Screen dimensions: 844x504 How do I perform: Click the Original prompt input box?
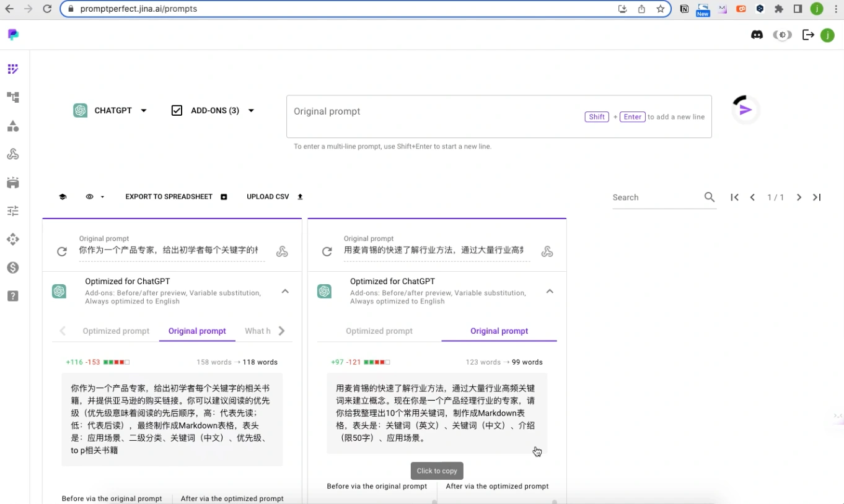(499, 116)
